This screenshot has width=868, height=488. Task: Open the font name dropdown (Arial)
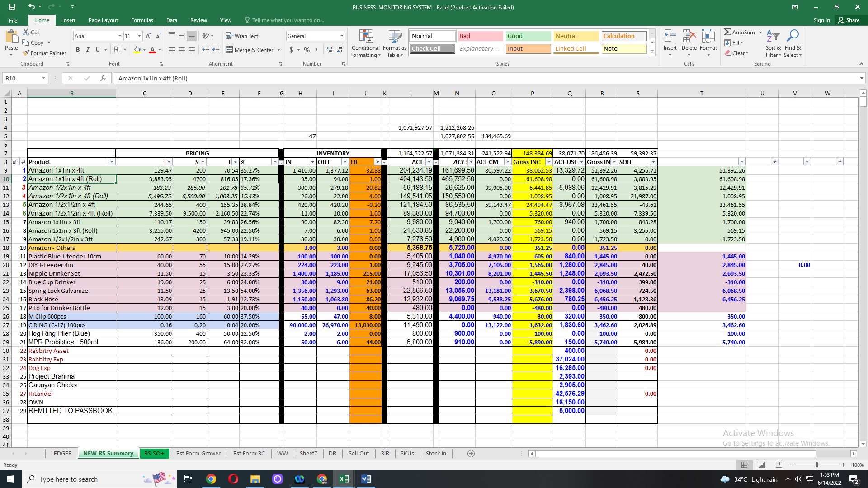[x=120, y=36]
